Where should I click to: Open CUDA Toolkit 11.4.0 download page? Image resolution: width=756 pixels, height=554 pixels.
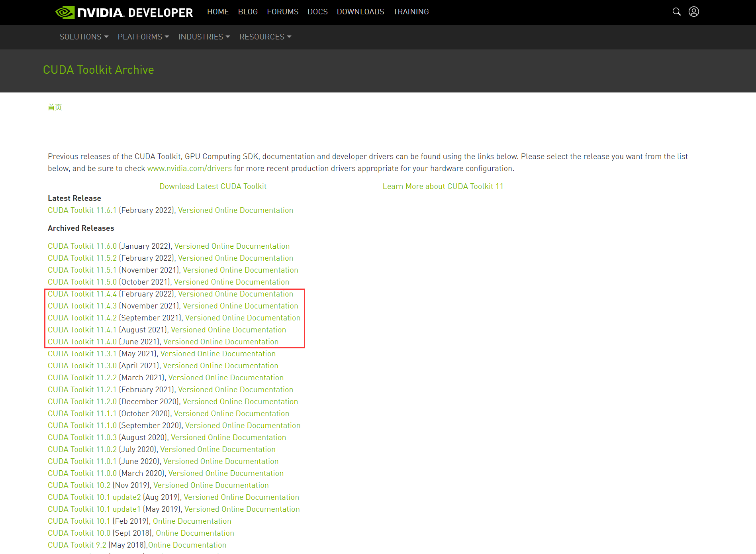pos(82,342)
